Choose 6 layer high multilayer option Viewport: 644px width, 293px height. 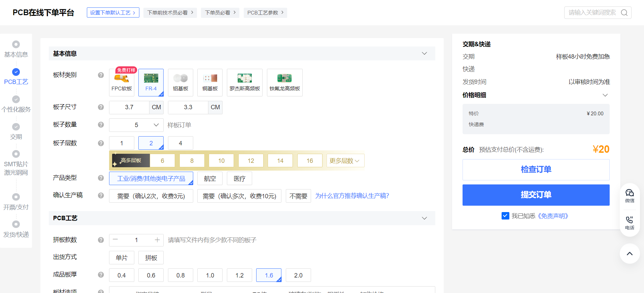pos(162,160)
